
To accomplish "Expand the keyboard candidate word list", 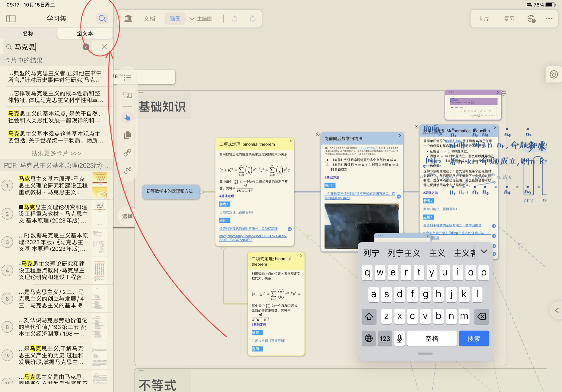I will pos(484,252).
